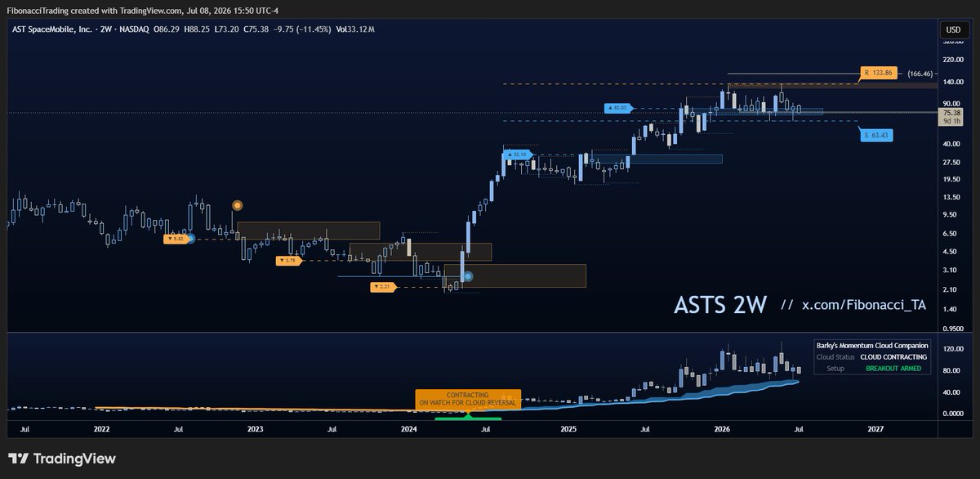Image resolution: width=980 pixels, height=479 pixels.
Task: Click the green arrow cloud reversal marker
Action: click(469, 416)
